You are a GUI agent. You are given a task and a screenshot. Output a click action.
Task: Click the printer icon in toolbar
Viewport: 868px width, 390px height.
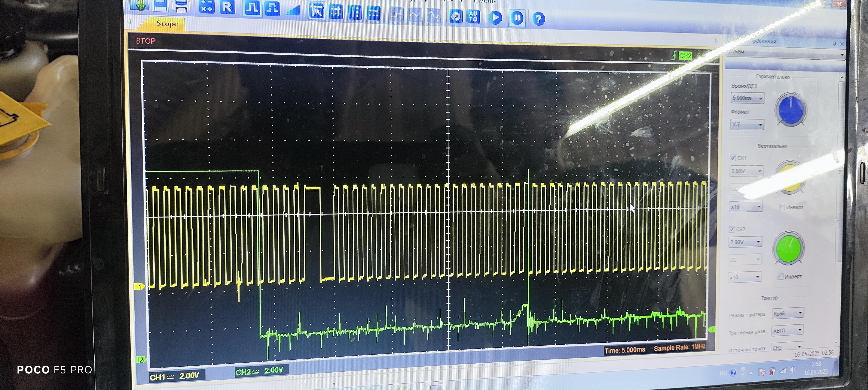[x=181, y=6]
